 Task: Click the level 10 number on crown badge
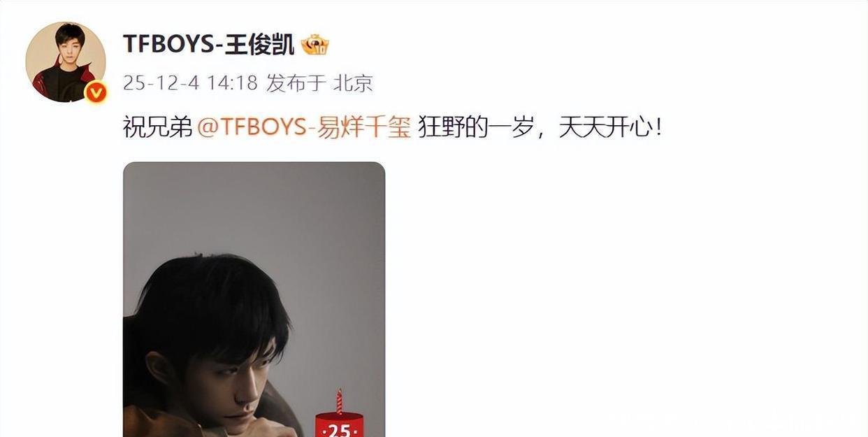(x=321, y=50)
